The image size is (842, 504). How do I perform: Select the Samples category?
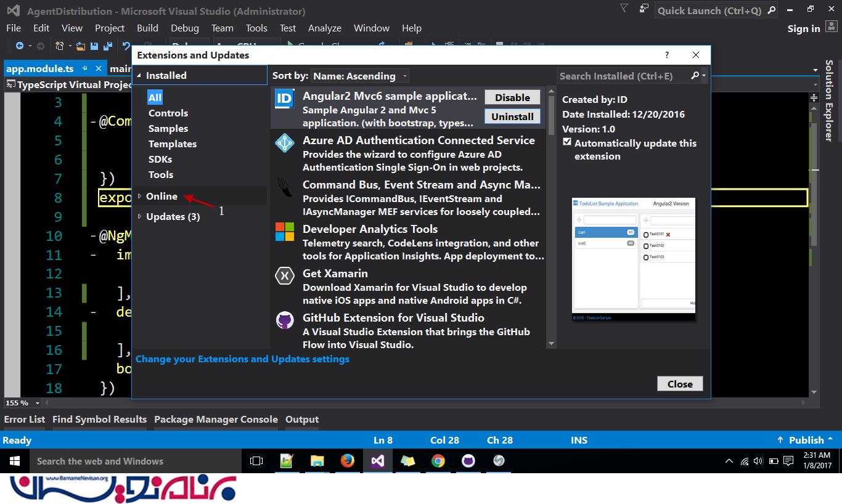click(168, 129)
